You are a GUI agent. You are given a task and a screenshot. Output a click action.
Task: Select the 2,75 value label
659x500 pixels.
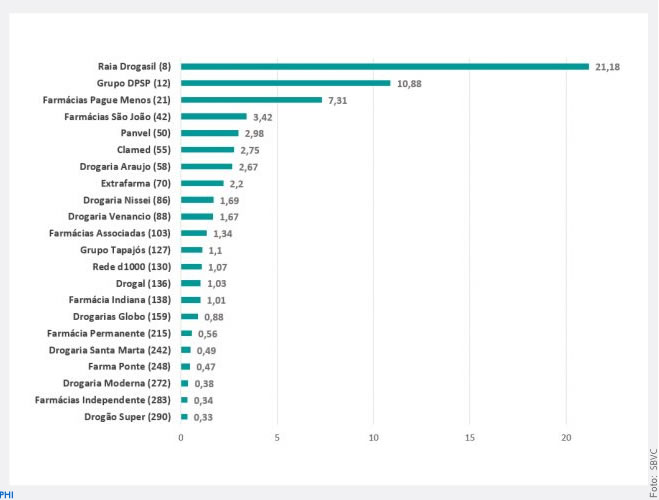coord(250,150)
